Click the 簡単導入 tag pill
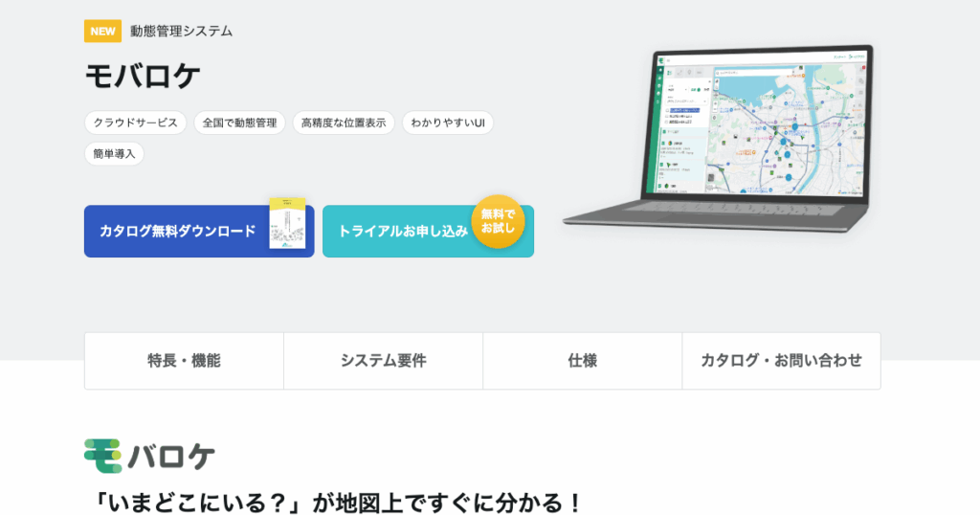The width and height of the screenshot is (980, 515). [x=114, y=153]
